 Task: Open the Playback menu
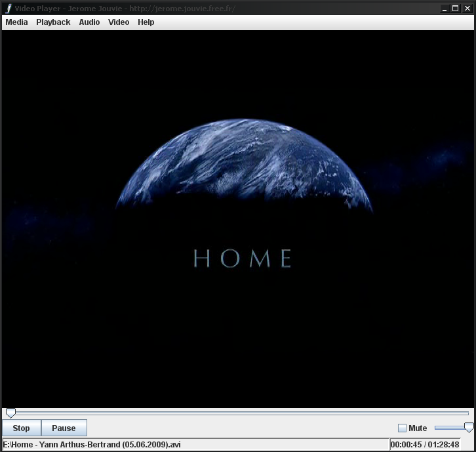tap(53, 22)
